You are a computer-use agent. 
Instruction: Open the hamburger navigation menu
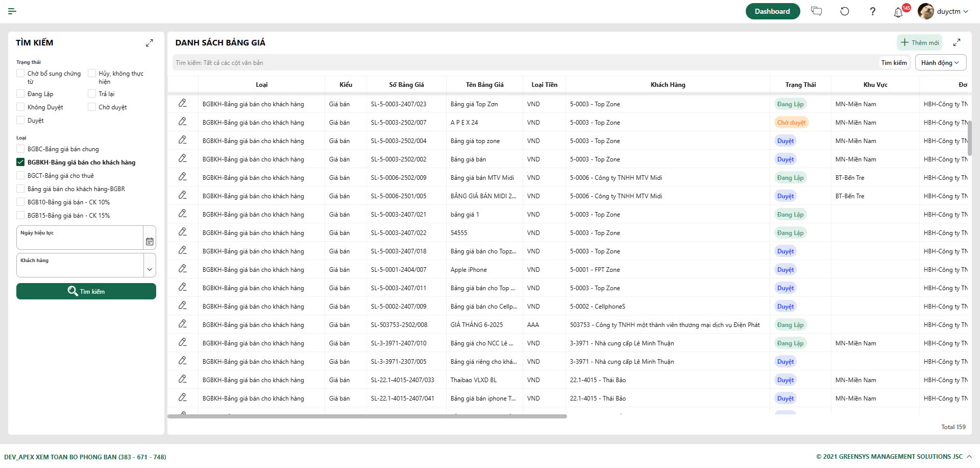pos(12,11)
